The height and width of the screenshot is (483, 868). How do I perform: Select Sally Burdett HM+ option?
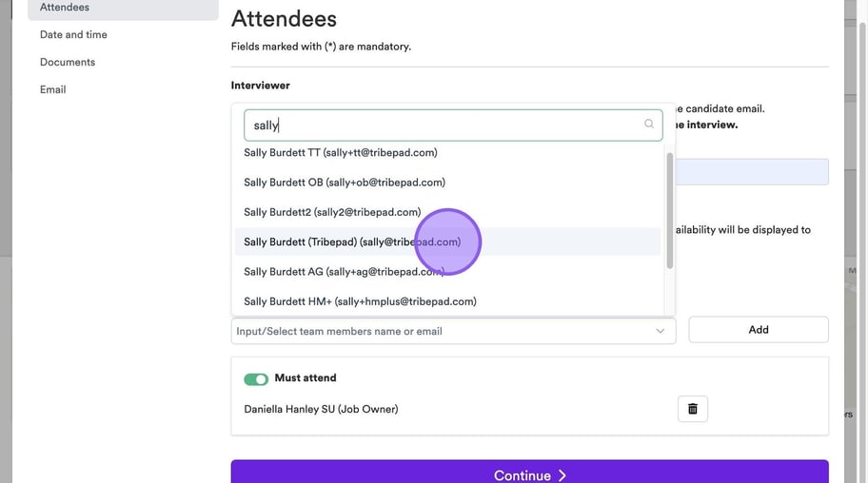point(360,301)
